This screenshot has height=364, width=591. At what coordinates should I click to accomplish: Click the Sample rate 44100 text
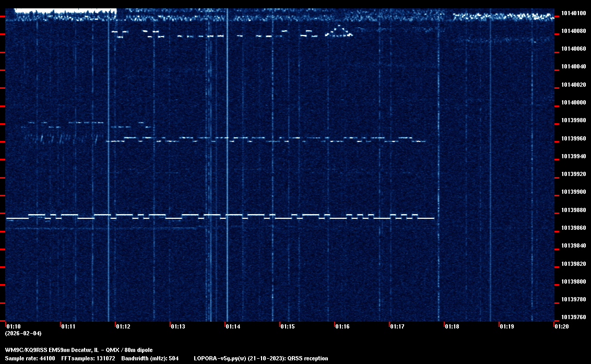point(30,358)
